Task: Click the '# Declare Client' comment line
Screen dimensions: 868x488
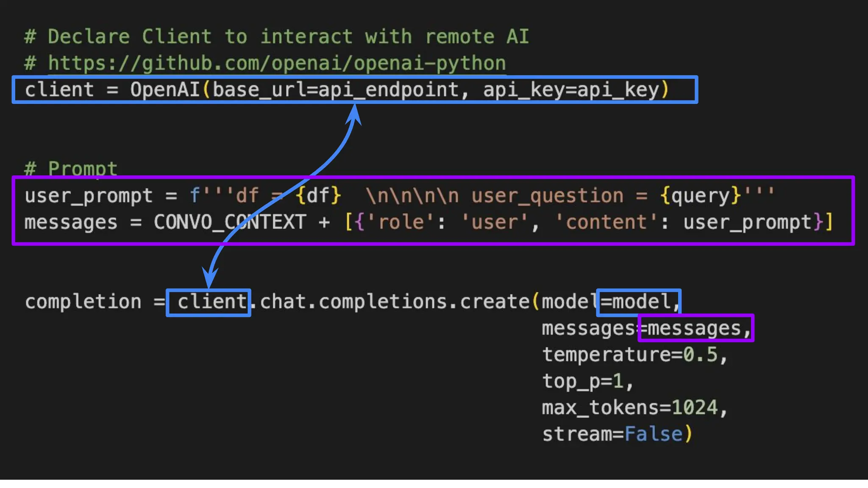Action: (x=276, y=37)
